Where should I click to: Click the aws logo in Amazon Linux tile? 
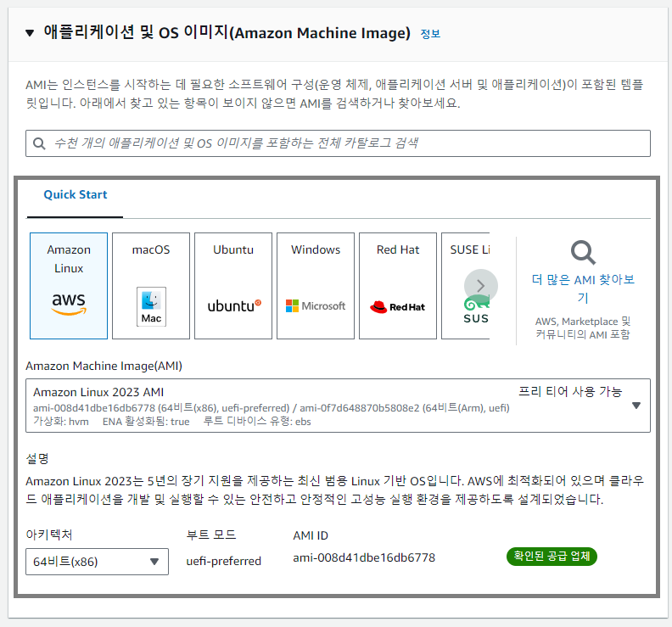click(x=69, y=304)
